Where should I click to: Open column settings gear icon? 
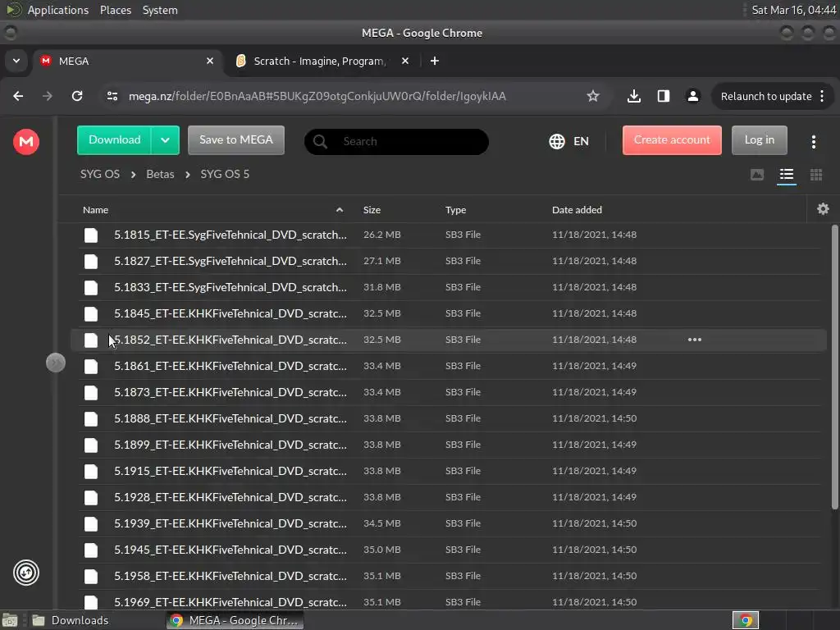pyautogui.click(x=823, y=209)
